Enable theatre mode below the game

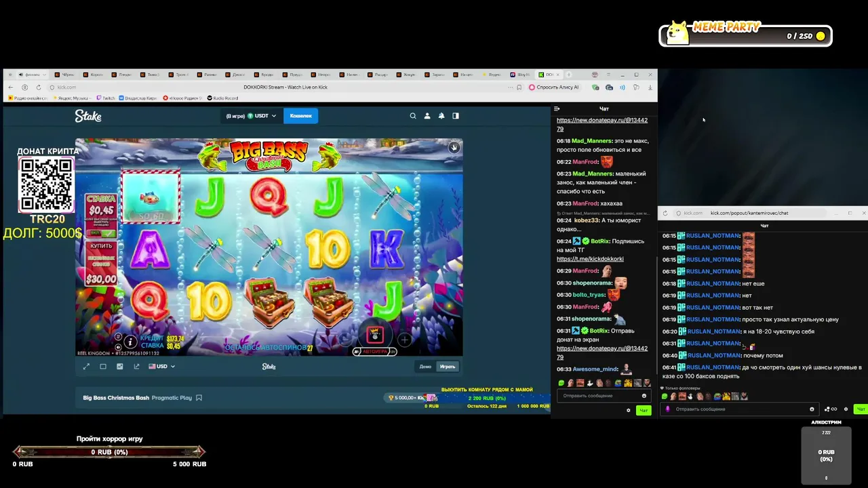point(103,367)
